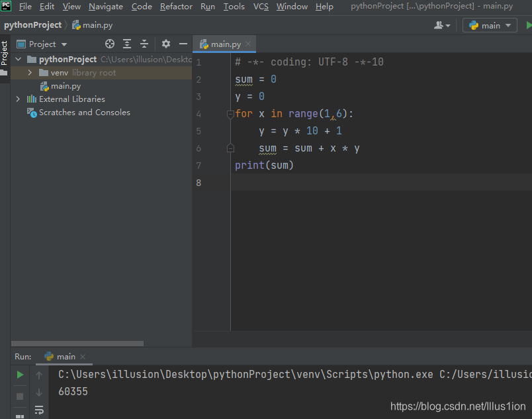Click the Select Opened File target icon

coord(110,44)
